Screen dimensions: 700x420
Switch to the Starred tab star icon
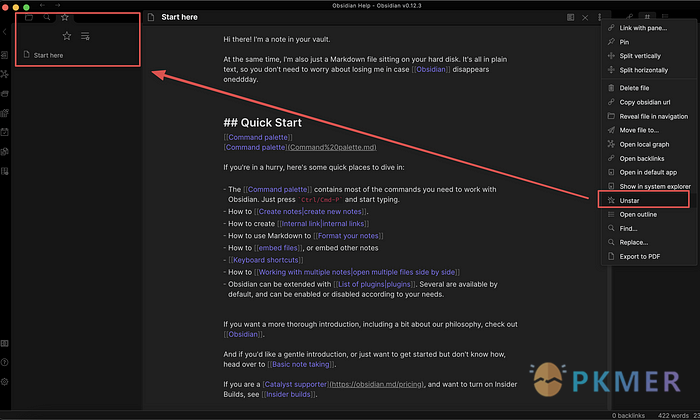coord(65,17)
